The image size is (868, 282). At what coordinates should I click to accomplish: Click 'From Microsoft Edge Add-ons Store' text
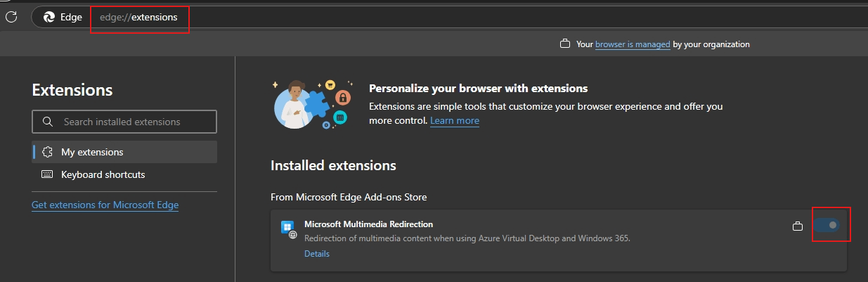coord(349,197)
